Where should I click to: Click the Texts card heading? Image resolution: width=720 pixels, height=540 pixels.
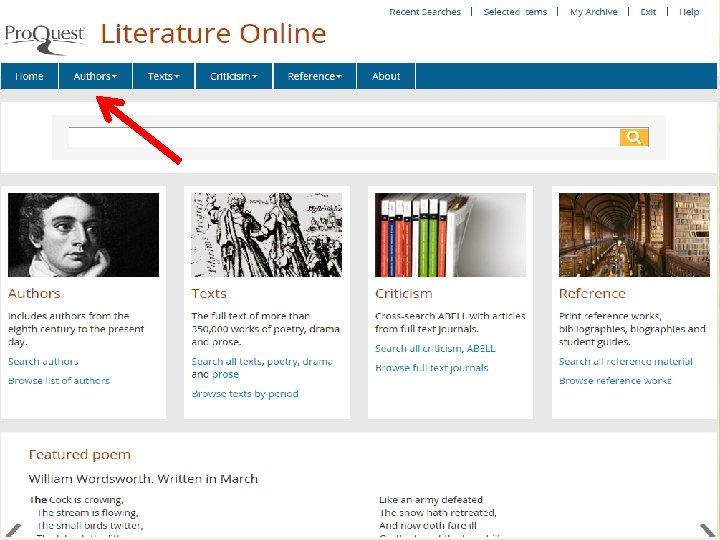click(209, 293)
